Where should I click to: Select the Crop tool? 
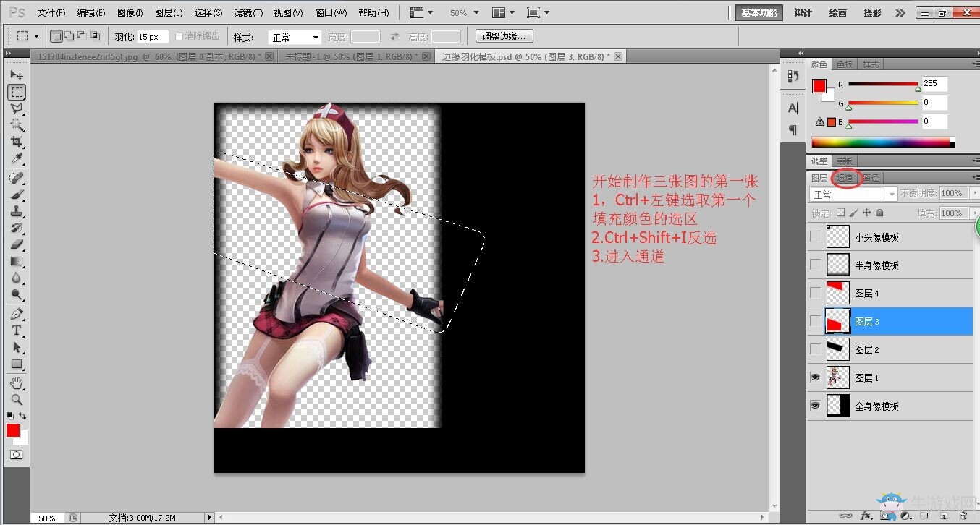[x=17, y=142]
